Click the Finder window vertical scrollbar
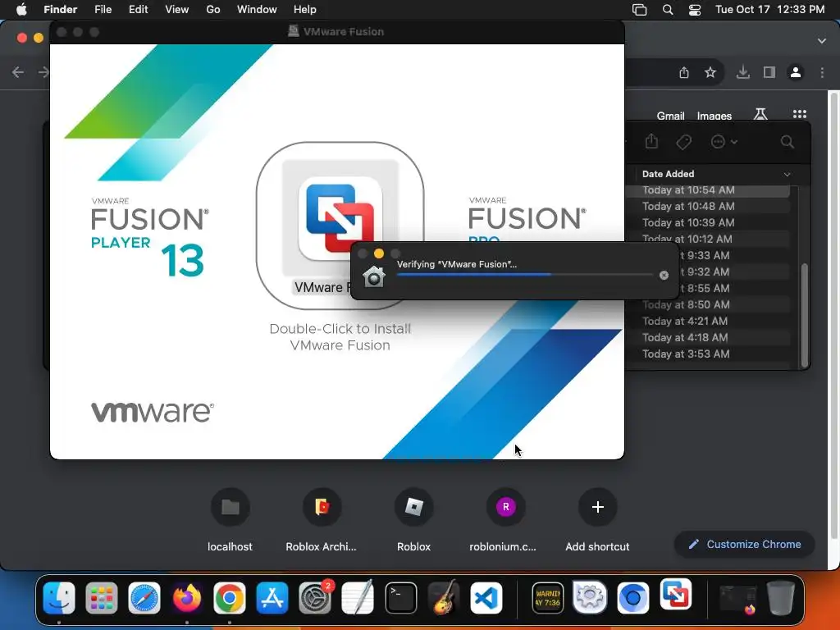The image size is (840, 630). 804,314
